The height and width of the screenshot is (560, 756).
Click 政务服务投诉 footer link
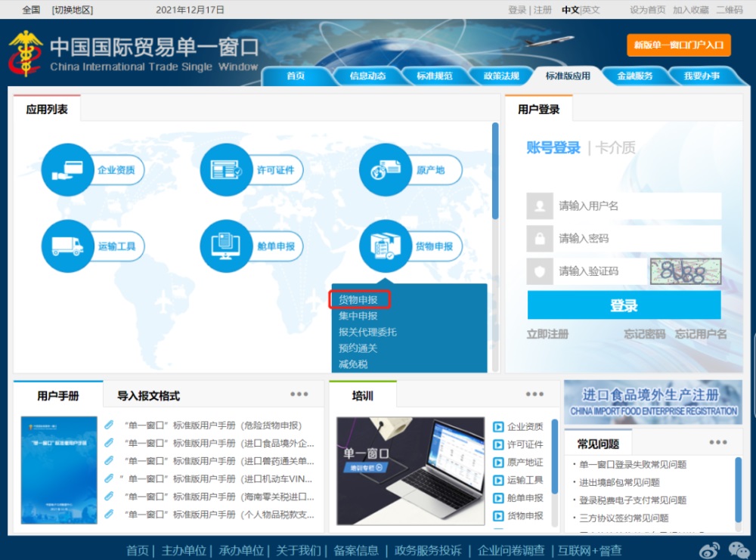(x=428, y=550)
